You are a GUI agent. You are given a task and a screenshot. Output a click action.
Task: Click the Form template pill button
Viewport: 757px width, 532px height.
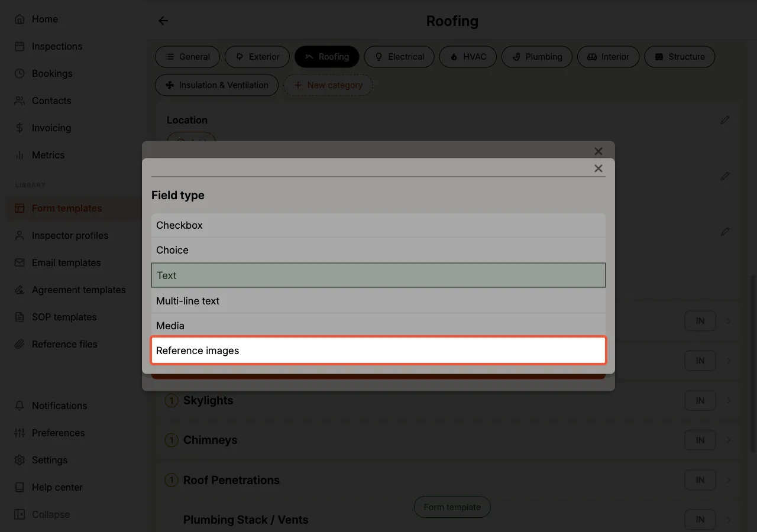452,507
